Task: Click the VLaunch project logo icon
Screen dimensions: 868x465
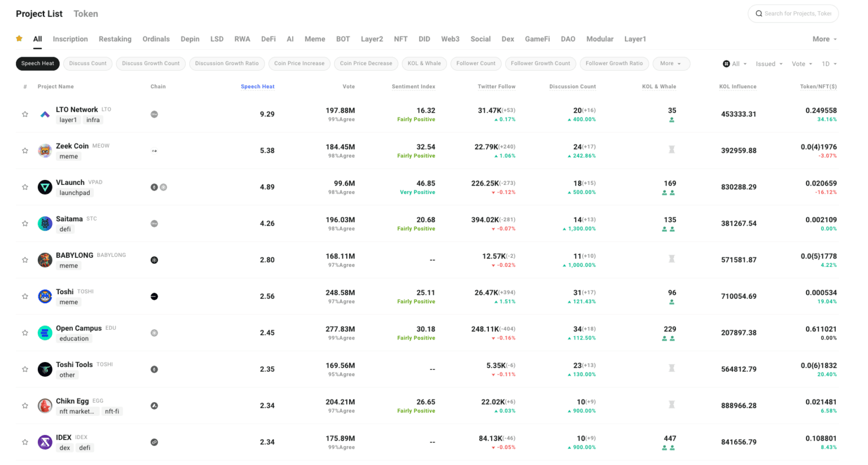Action: click(x=45, y=187)
